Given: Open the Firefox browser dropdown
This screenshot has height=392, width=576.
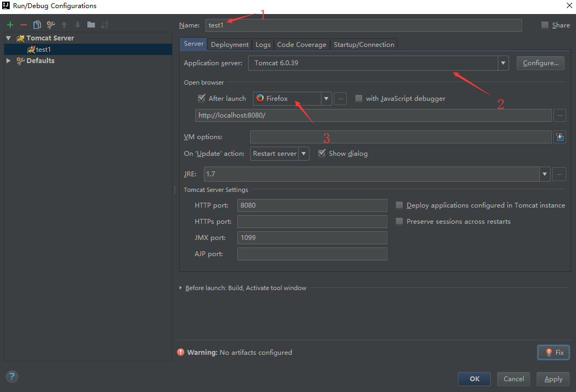Looking at the screenshot, I should (x=326, y=99).
